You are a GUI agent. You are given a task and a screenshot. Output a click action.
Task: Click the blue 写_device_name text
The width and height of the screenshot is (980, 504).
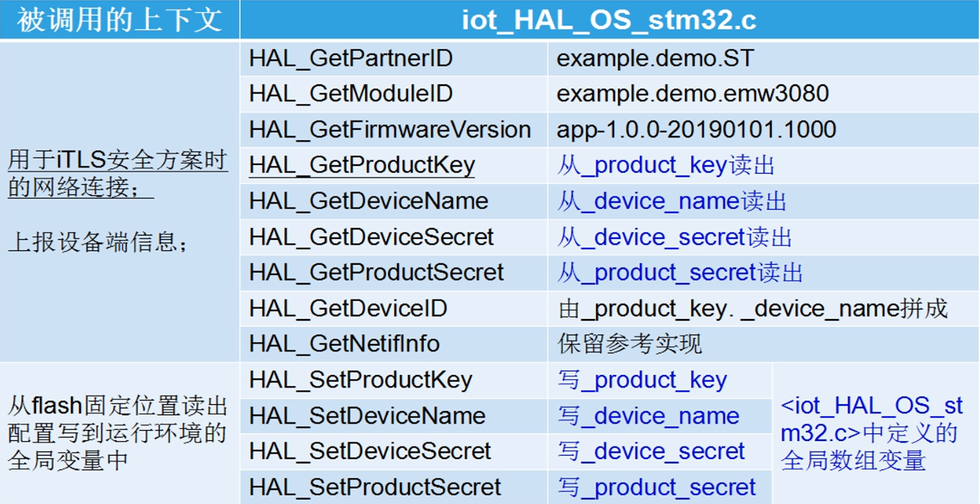tap(649, 416)
